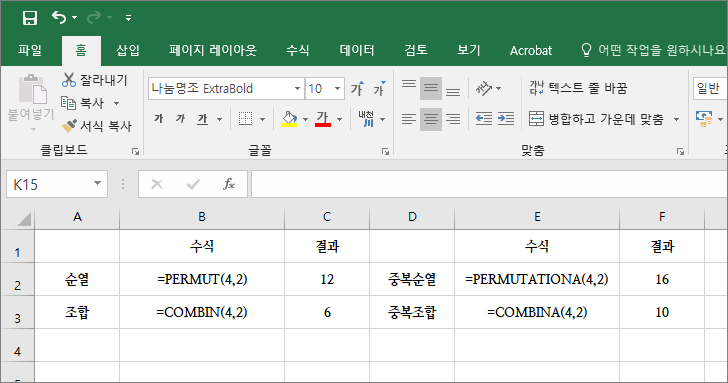This screenshot has width=728, height=383.
Task: Toggle middle vertical alignment
Action: coord(431,88)
